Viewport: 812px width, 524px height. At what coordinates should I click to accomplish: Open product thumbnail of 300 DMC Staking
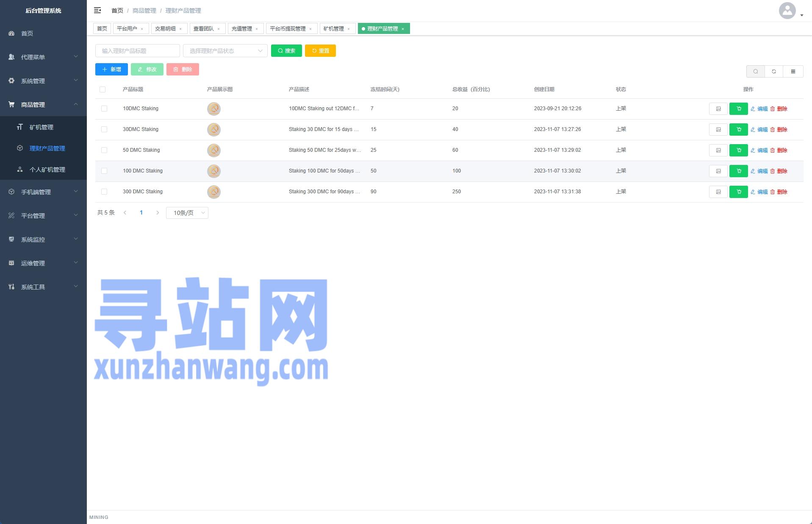214,192
